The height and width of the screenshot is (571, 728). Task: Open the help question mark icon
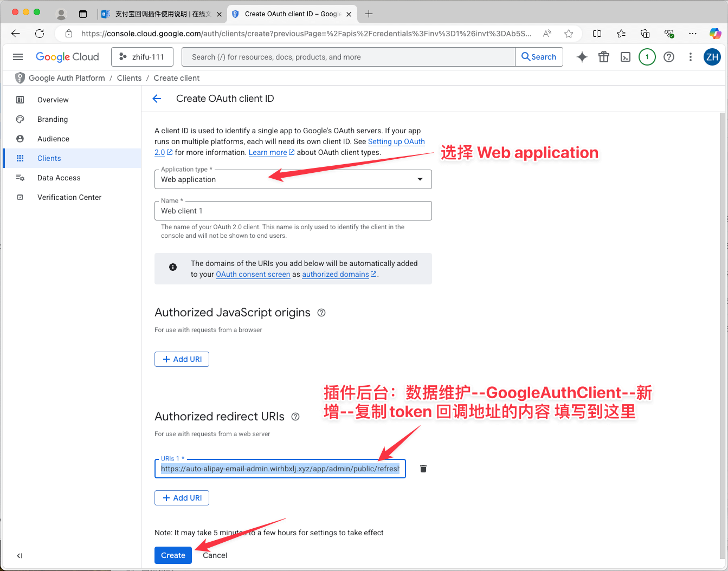coord(669,57)
